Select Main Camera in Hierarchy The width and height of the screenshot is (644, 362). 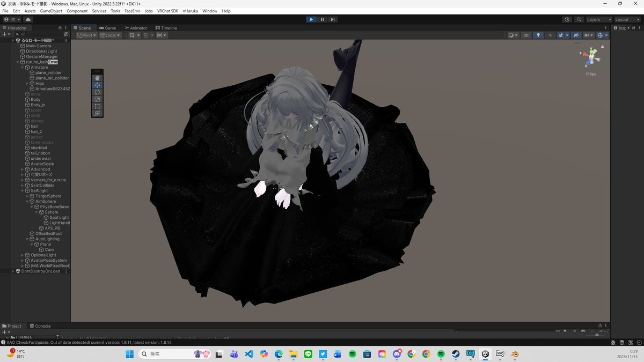[39, 46]
